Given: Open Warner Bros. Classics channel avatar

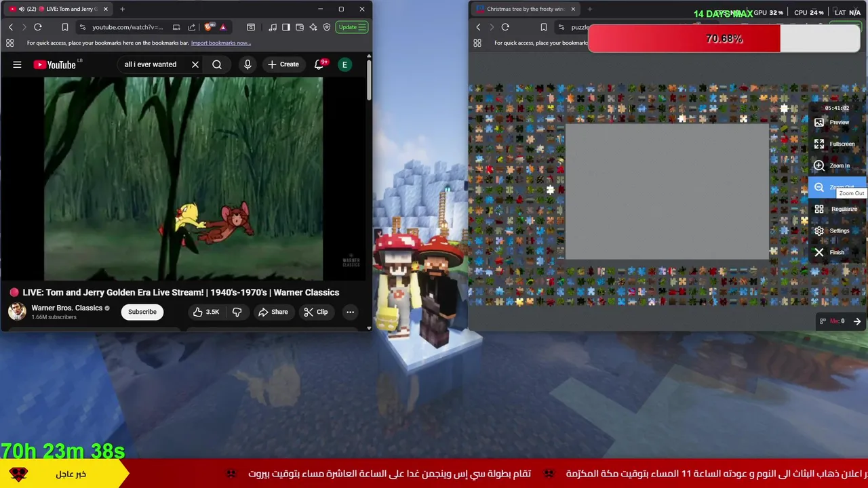Looking at the screenshot, I should pyautogui.click(x=17, y=312).
